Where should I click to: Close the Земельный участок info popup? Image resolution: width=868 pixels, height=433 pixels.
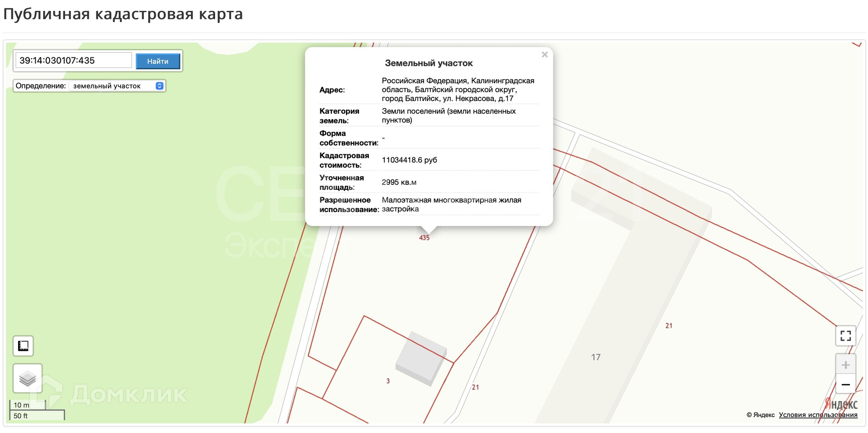pos(545,55)
